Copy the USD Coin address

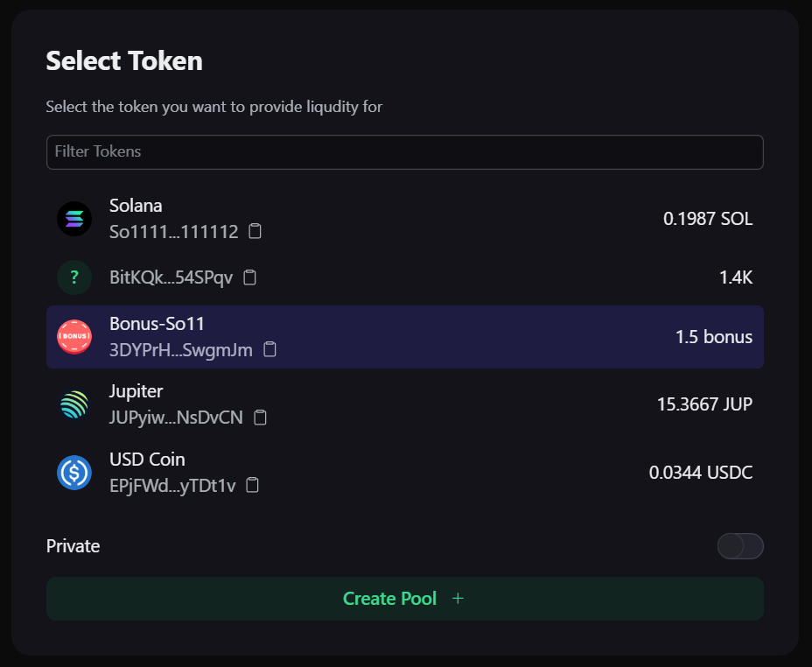point(252,485)
